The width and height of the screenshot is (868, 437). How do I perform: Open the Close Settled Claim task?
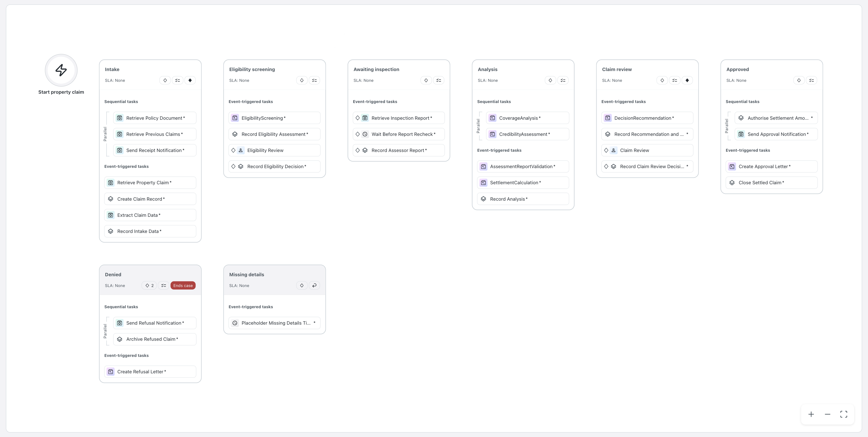click(x=772, y=183)
